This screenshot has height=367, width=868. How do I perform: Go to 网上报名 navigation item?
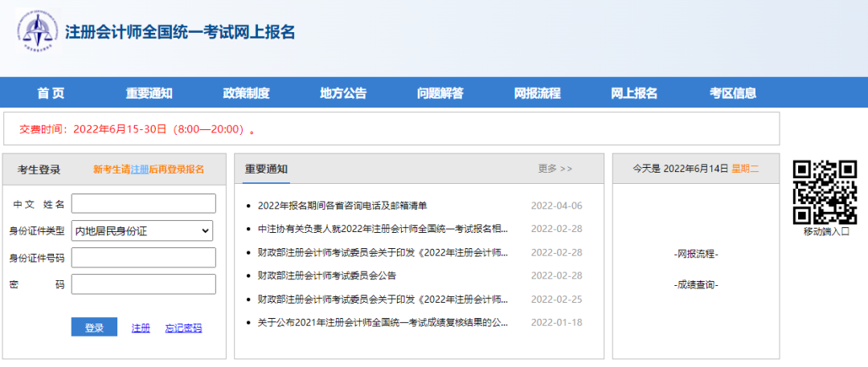point(634,93)
